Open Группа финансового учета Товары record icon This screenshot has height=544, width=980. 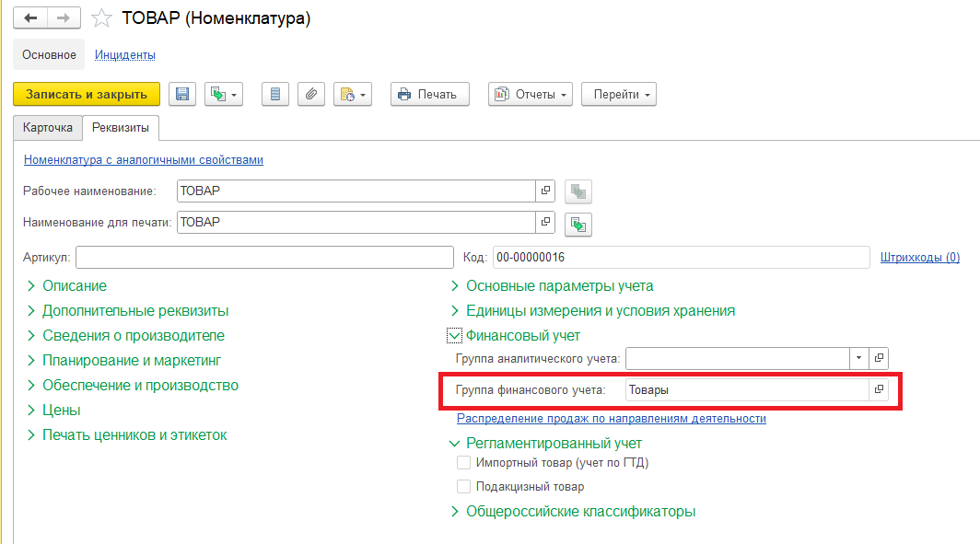(879, 389)
